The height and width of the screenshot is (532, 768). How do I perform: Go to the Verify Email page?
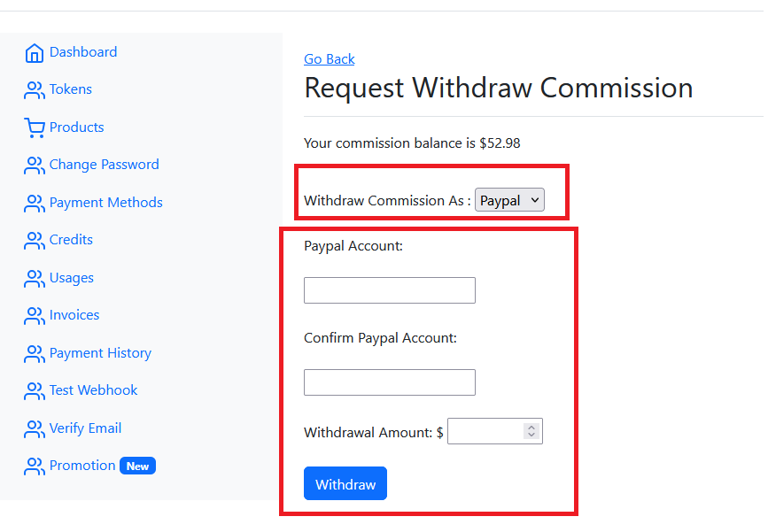(85, 428)
